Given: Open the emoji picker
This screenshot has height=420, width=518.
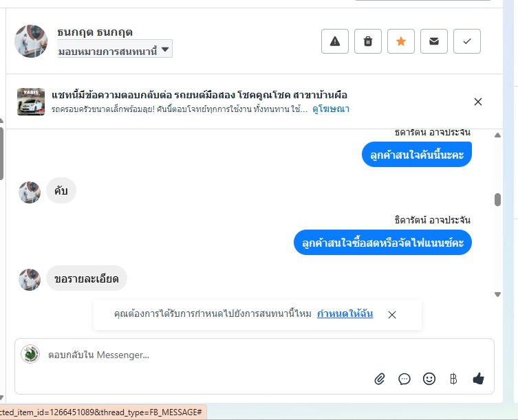Looking at the screenshot, I should click(x=429, y=379).
